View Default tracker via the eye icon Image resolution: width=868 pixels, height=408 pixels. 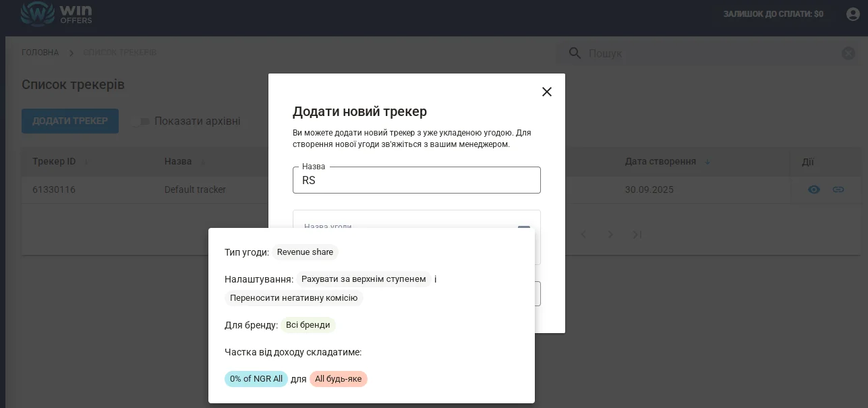coord(814,190)
